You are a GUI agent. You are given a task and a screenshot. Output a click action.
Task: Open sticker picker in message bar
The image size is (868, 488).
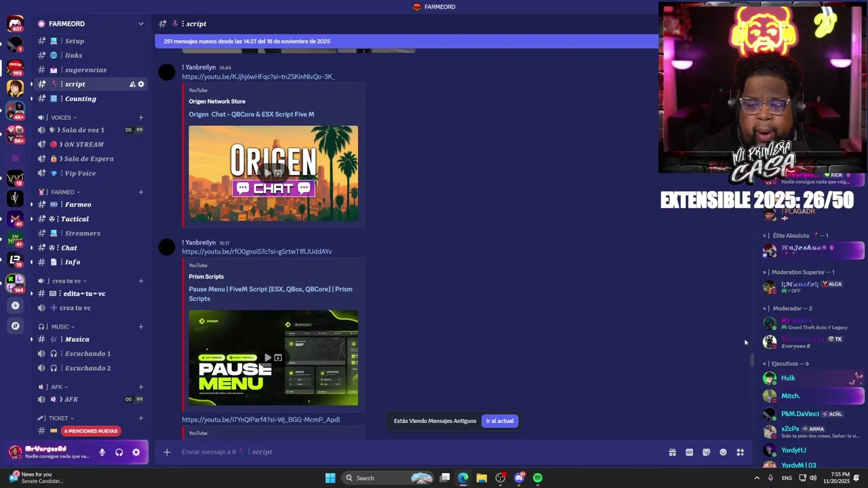706,452
